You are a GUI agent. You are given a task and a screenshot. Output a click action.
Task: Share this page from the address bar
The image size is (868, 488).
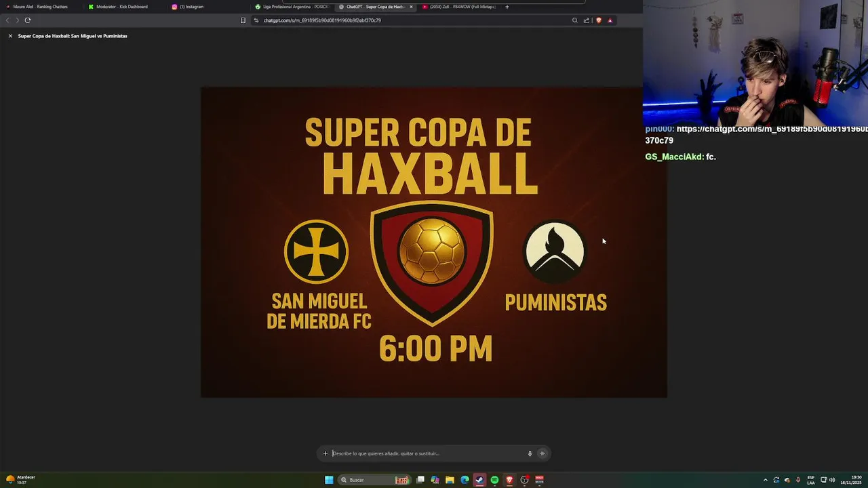tap(587, 20)
